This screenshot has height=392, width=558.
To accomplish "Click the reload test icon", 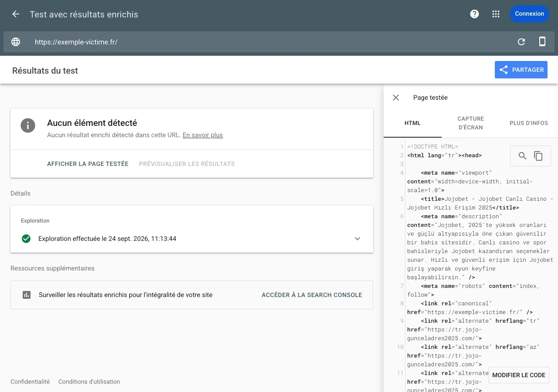I will pyautogui.click(x=521, y=42).
